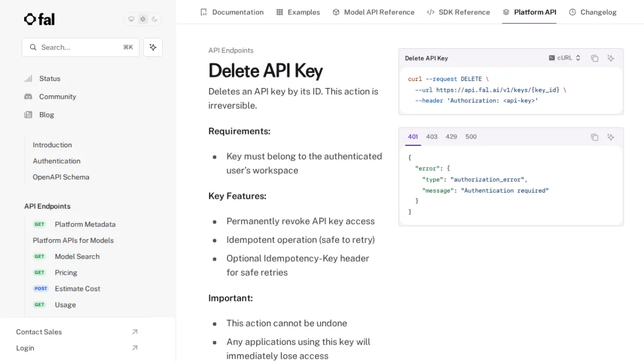Image resolution: width=644 pixels, height=362 pixels.
Task: Open OpenAPI Schema page
Action: coord(61,177)
